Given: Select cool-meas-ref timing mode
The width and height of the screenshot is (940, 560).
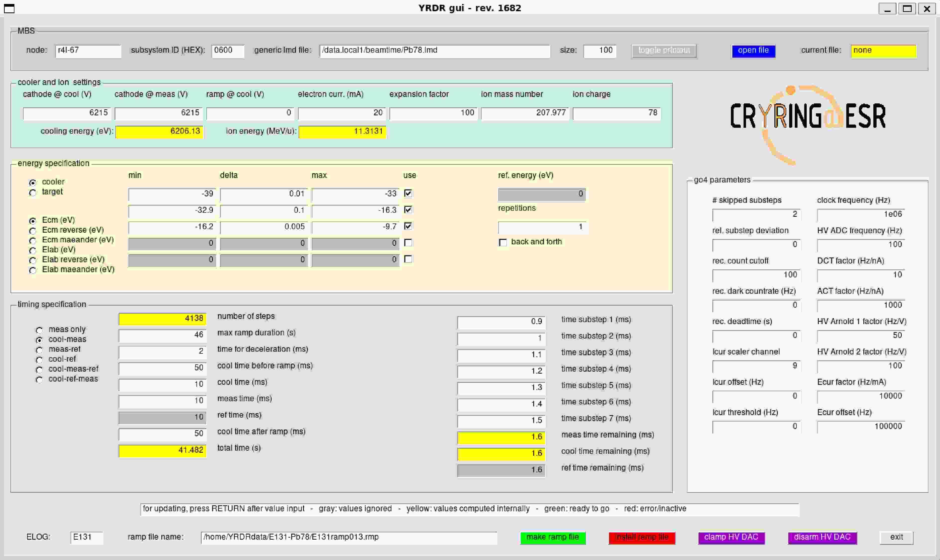Looking at the screenshot, I should point(39,370).
